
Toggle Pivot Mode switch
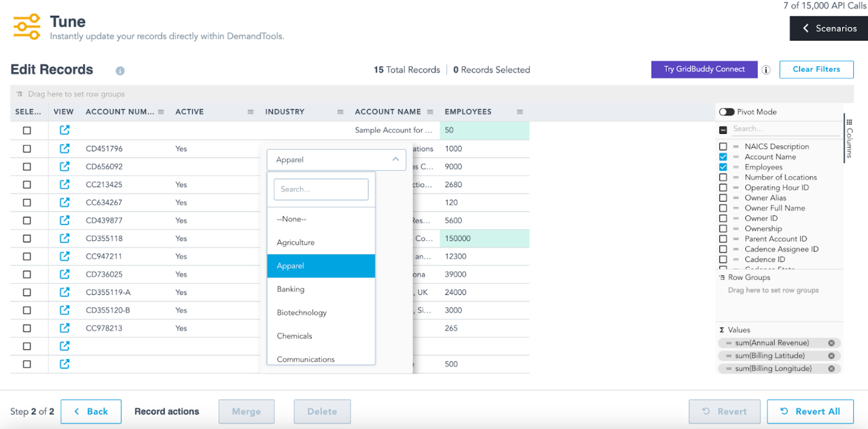tap(727, 112)
